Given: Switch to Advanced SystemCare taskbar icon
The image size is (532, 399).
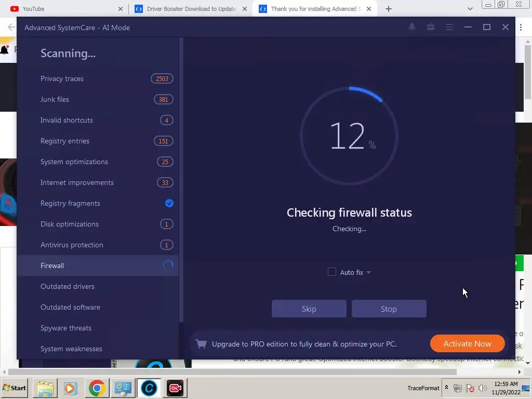Looking at the screenshot, I should point(149,388).
